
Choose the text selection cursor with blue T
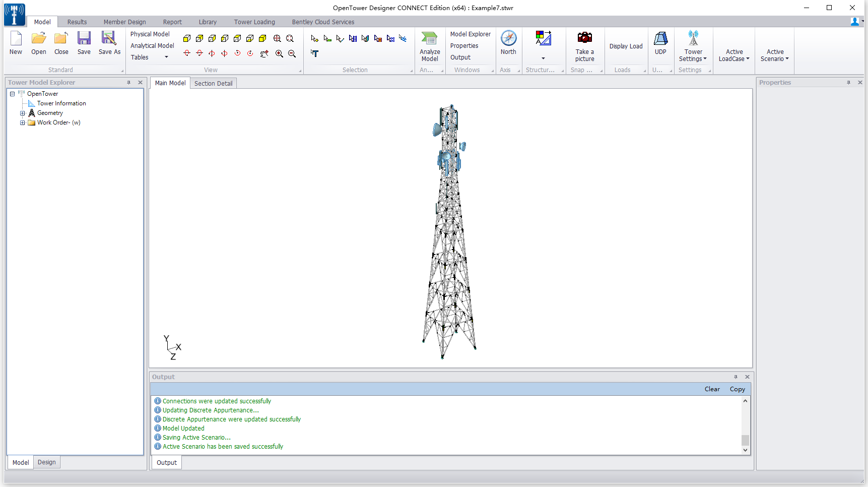pos(314,53)
